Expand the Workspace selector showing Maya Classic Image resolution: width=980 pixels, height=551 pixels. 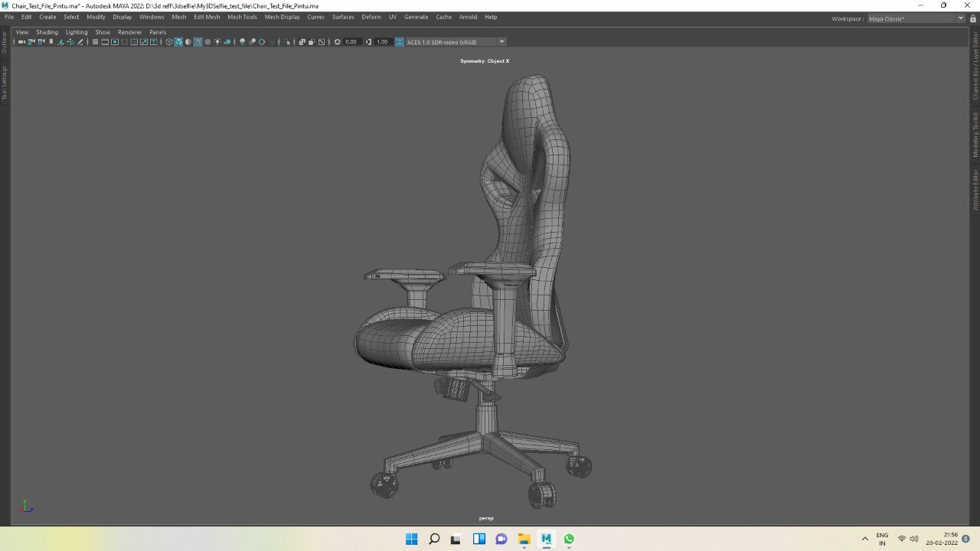pyautogui.click(x=961, y=18)
